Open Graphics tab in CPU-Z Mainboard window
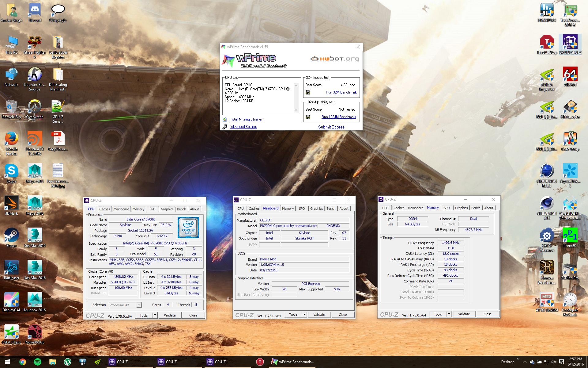The height and width of the screenshot is (368, 588). click(x=316, y=209)
